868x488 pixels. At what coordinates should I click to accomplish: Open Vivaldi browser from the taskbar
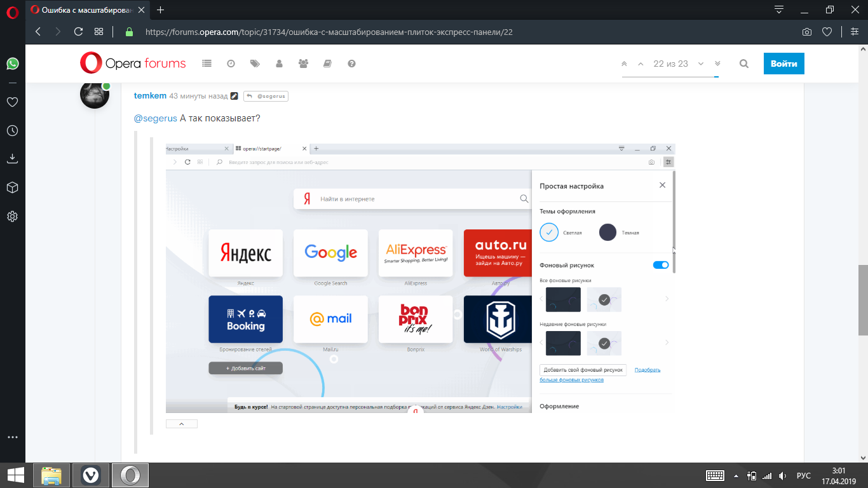tap(91, 475)
